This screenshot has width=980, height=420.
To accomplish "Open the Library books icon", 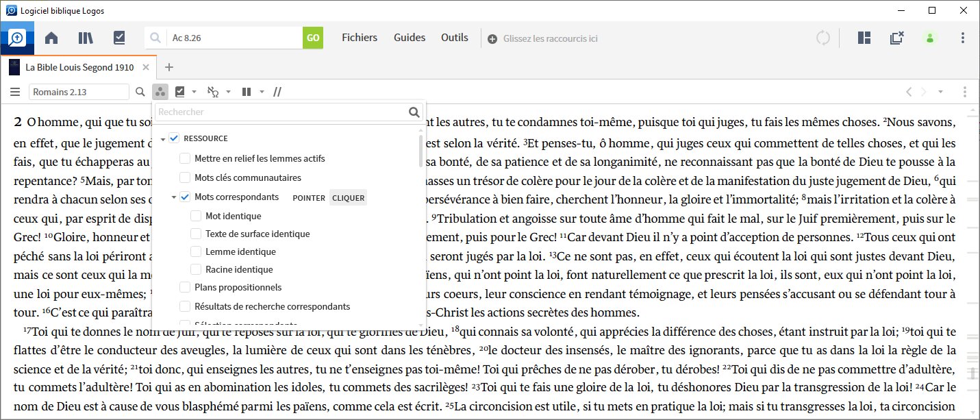I will tap(86, 38).
